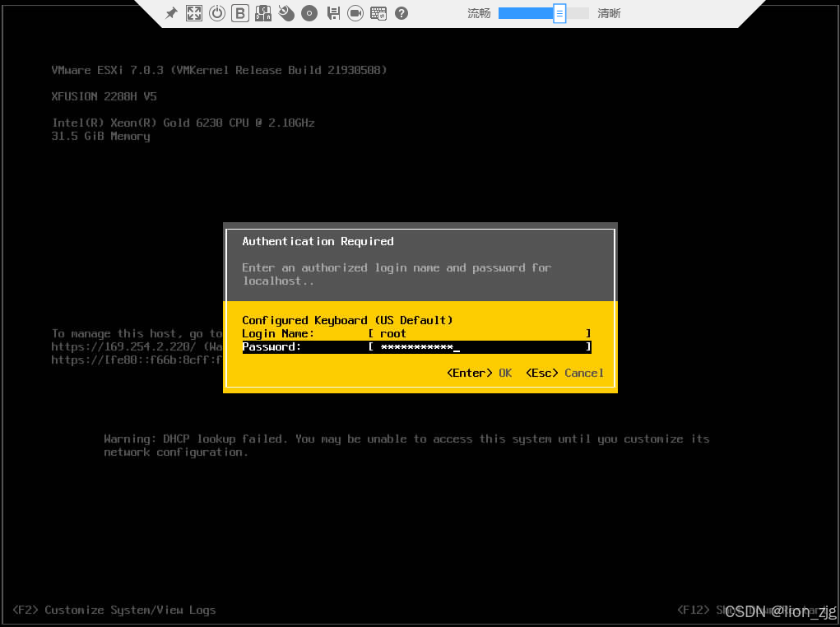Open the virtual floppy disk icon
The width and height of the screenshot is (840, 627).
pyautogui.click(x=333, y=13)
